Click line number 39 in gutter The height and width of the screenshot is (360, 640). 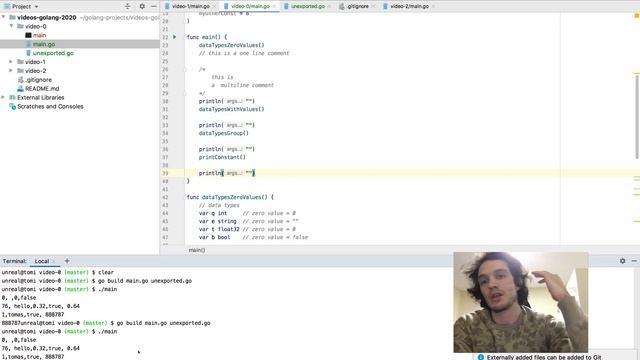pyautogui.click(x=165, y=173)
